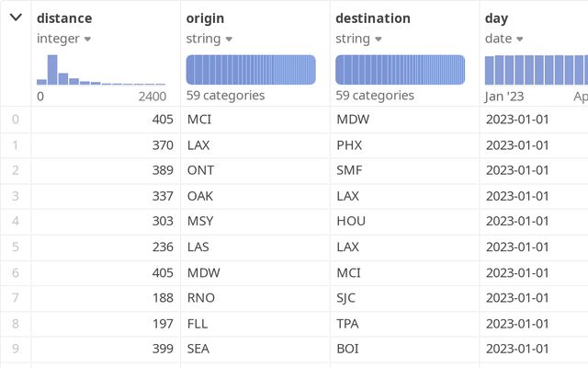Open the distance column type dropdown

87,39
